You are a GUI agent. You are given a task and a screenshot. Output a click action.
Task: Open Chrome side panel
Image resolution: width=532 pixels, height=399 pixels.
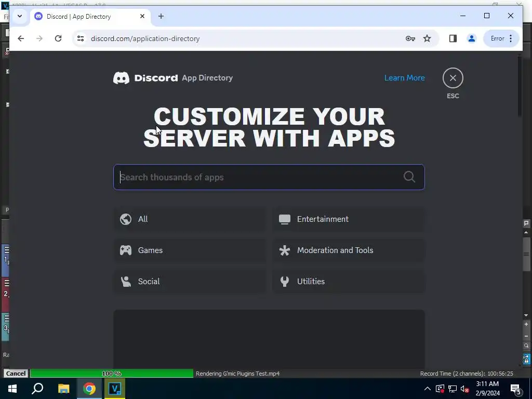[x=453, y=38]
